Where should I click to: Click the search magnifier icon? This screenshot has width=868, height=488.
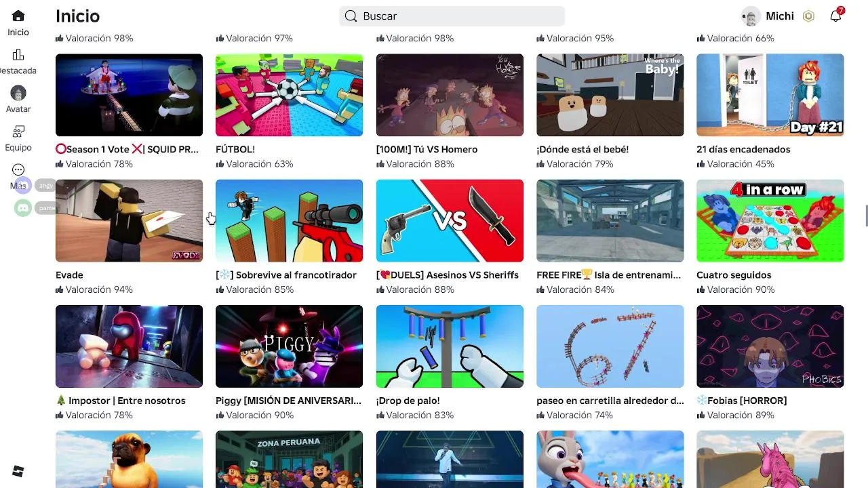[351, 16]
